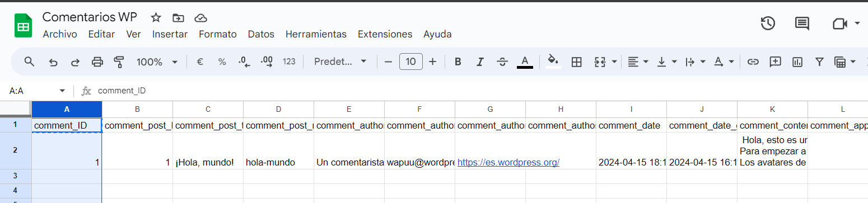Image resolution: width=868 pixels, height=203 pixels.
Task: Expand the filter views dropdown arrow
Action: 853,62
